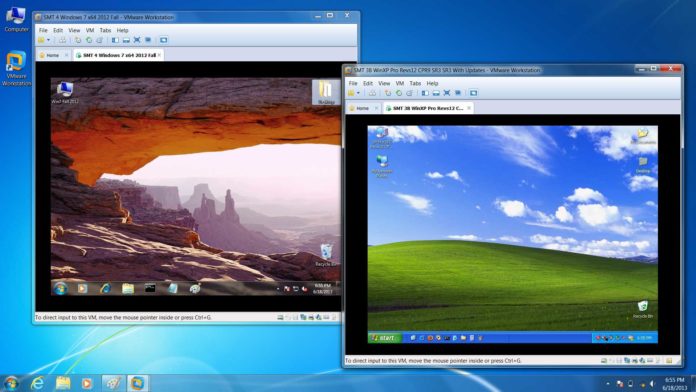Show hidden icons arrow in host system tray

[x=608, y=384]
